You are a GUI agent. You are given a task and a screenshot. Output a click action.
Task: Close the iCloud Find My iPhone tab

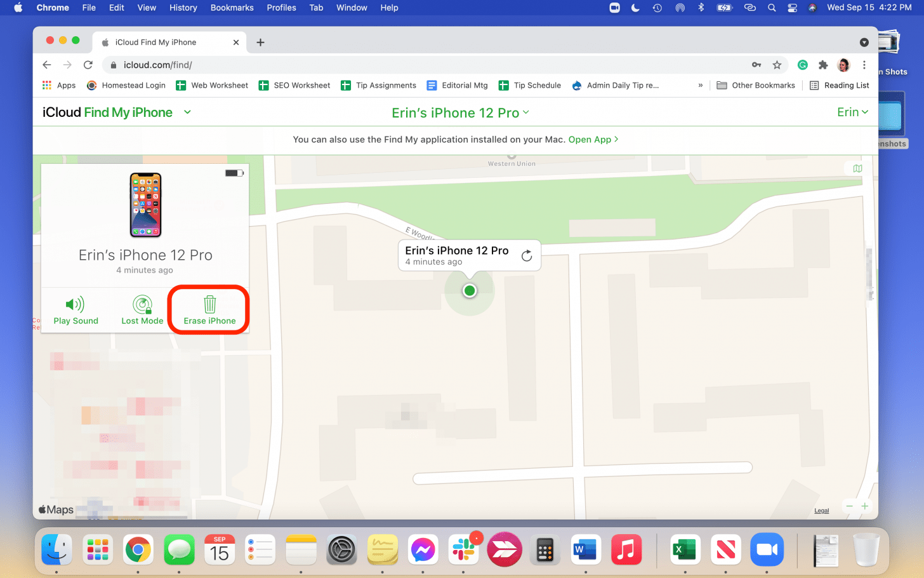236,43
